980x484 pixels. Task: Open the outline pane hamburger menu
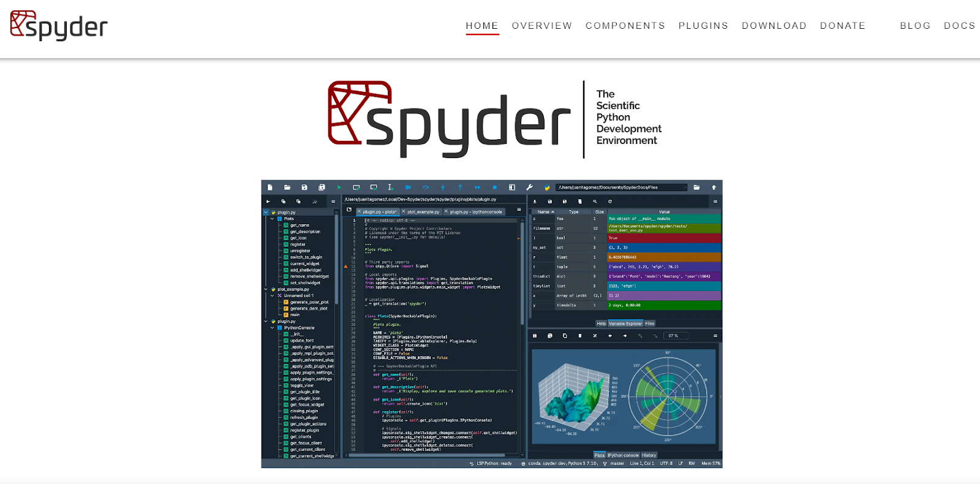click(333, 202)
